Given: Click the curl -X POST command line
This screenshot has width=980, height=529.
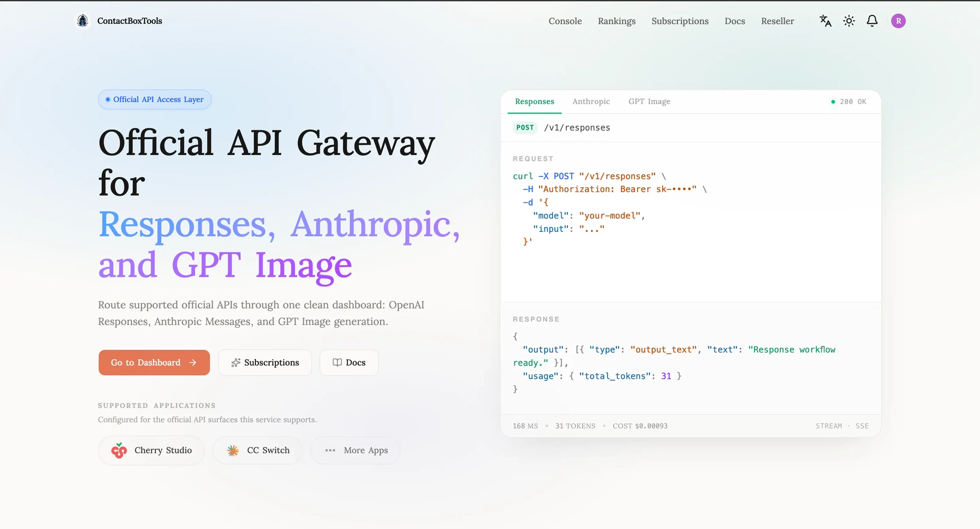Looking at the screenshot, I should (x=589, y=176).
